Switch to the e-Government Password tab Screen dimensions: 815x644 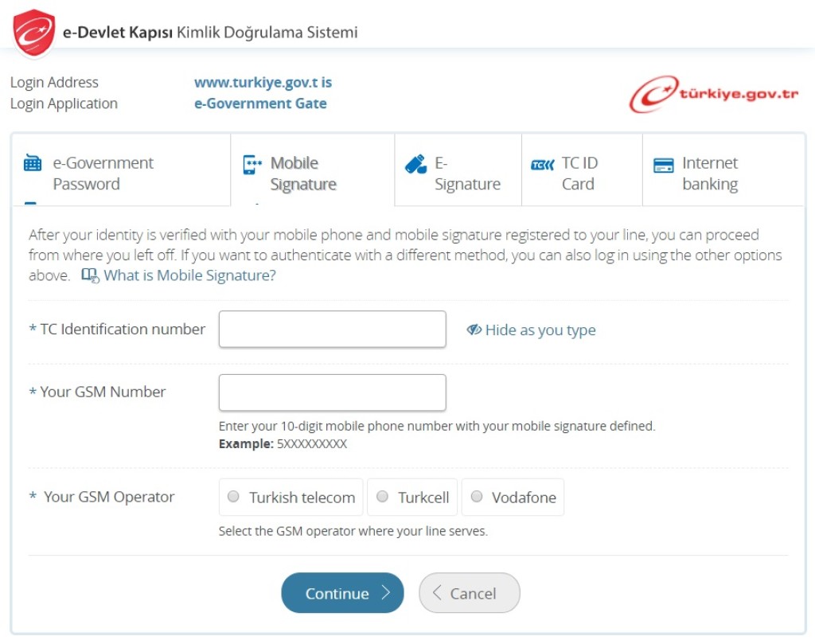103,174
